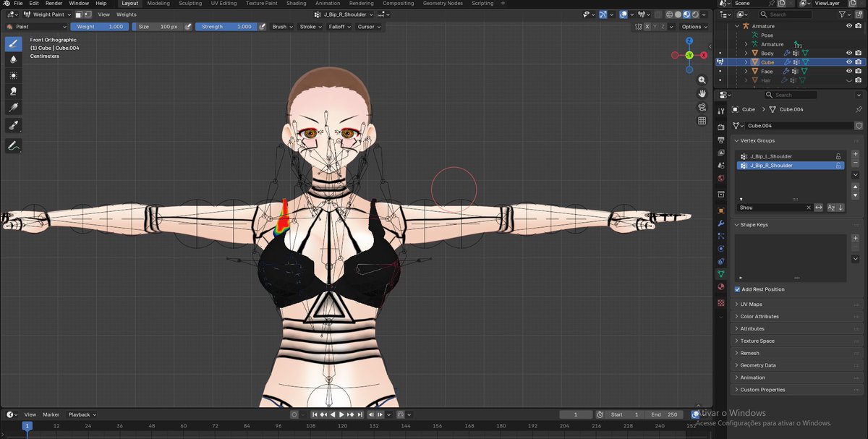Open the Material properties tab
Screen dimensions: 868x439
721,286
